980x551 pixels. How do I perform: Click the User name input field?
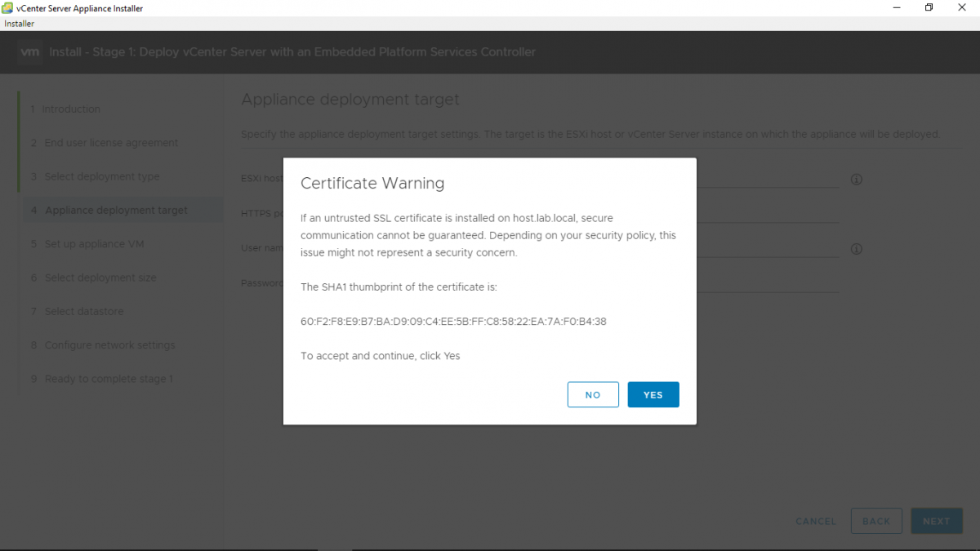coord(768,248)
